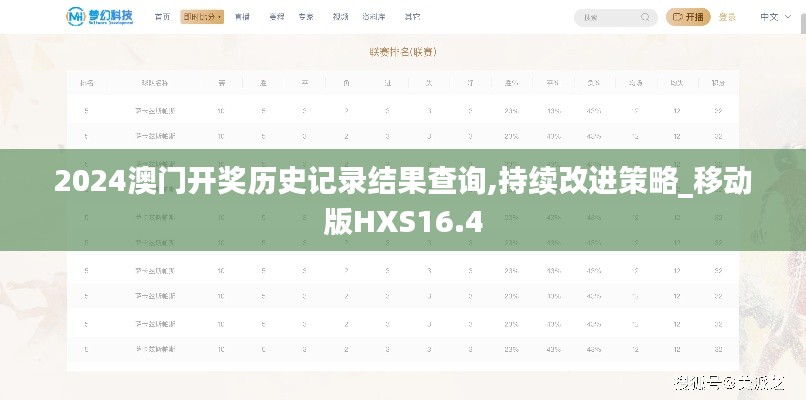Expand the 中文 language dropdown
The width and height of the screenshot is (806, 400).
pyautogui.click(x=776, y=17)
